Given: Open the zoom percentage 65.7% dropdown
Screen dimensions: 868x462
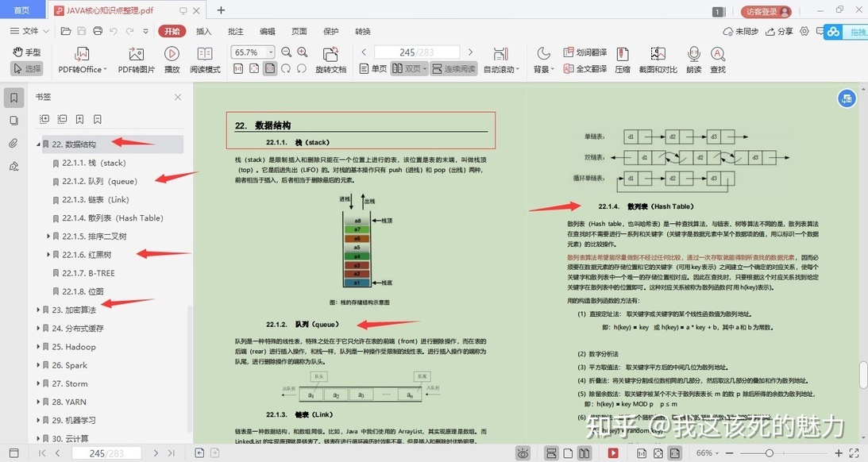Looking at the screenshot, I should (271, 52).
